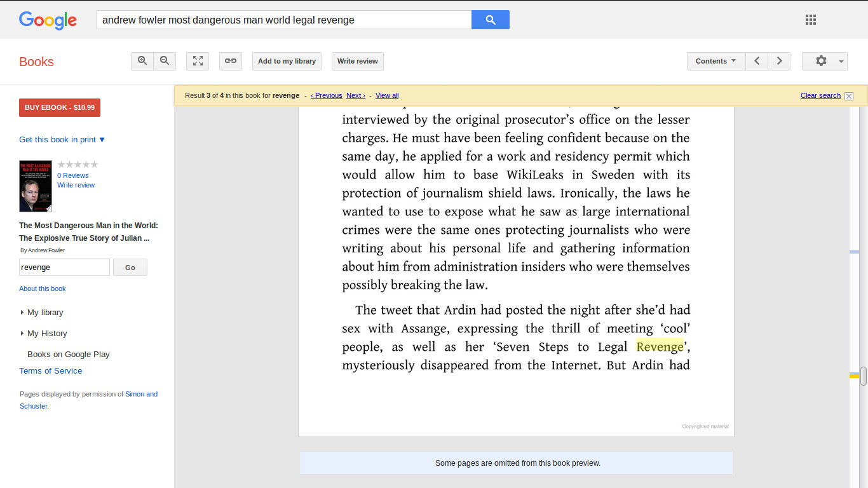Click the Google logo
The image size is (868, 488).
coord(48,20)
